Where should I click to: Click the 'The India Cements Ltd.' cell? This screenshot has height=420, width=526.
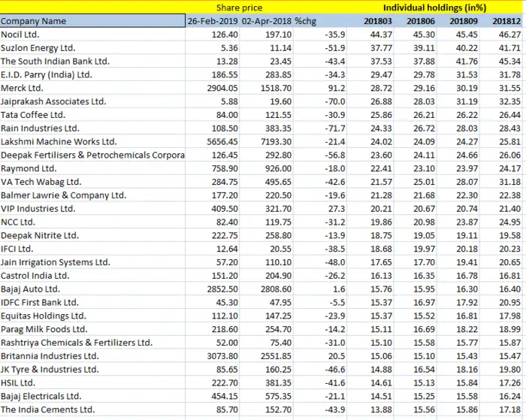click(x=47, y=409)
